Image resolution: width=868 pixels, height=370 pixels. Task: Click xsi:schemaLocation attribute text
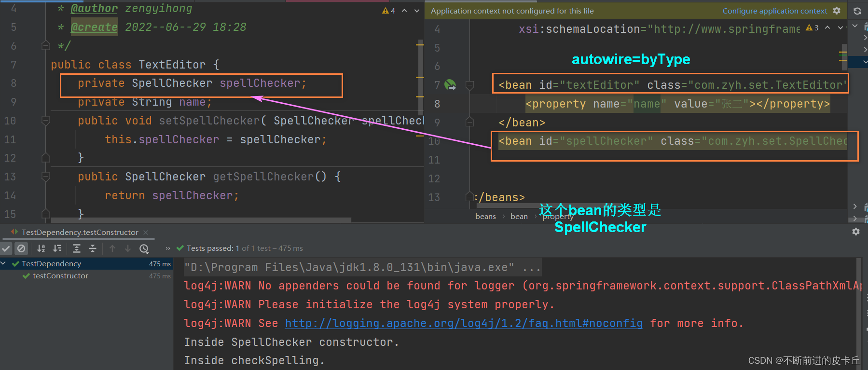pyautogui.click(x=579, y=29)
